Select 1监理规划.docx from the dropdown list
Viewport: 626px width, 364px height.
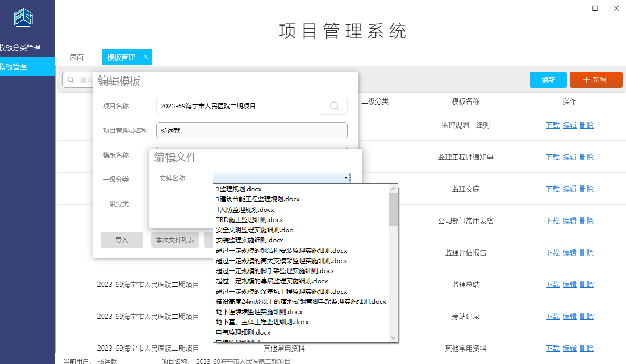(x=239, y=189)
